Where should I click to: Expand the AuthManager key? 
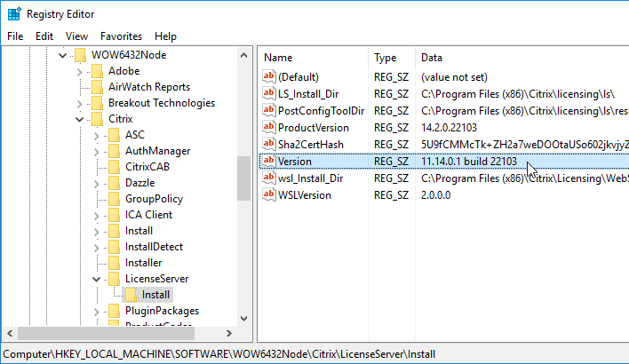(96, 152)
